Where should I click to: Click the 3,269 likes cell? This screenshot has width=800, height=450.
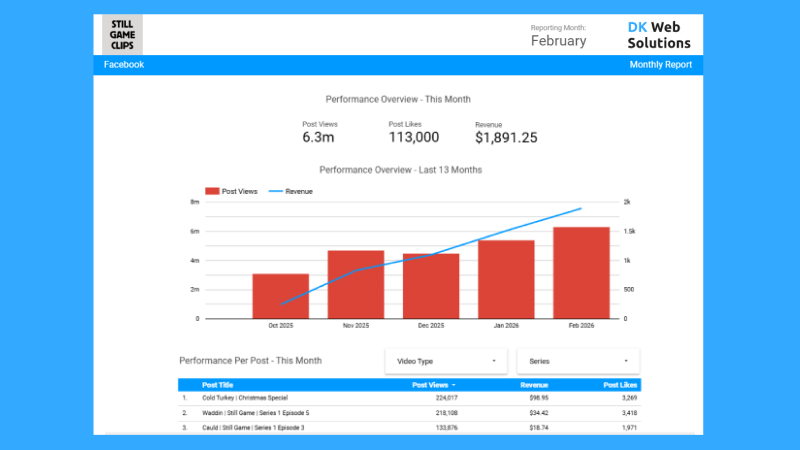coord(629,398)
